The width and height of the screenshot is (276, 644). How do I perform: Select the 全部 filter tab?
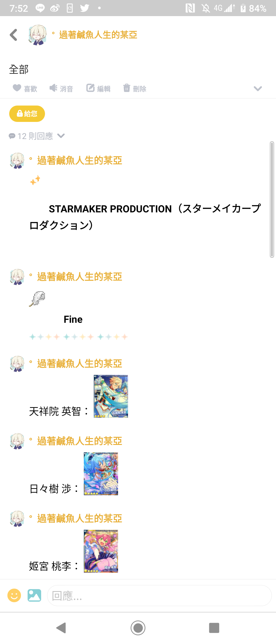tap(19, 70)
